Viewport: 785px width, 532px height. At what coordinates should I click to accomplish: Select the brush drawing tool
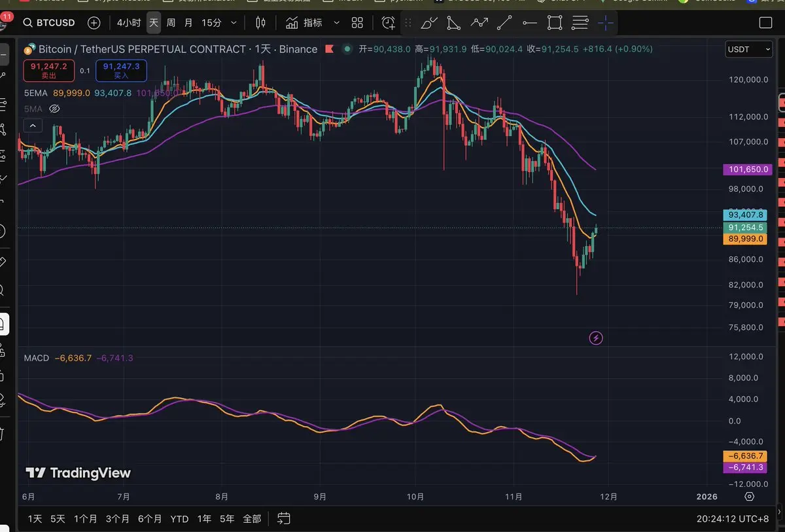coord(429,24)
